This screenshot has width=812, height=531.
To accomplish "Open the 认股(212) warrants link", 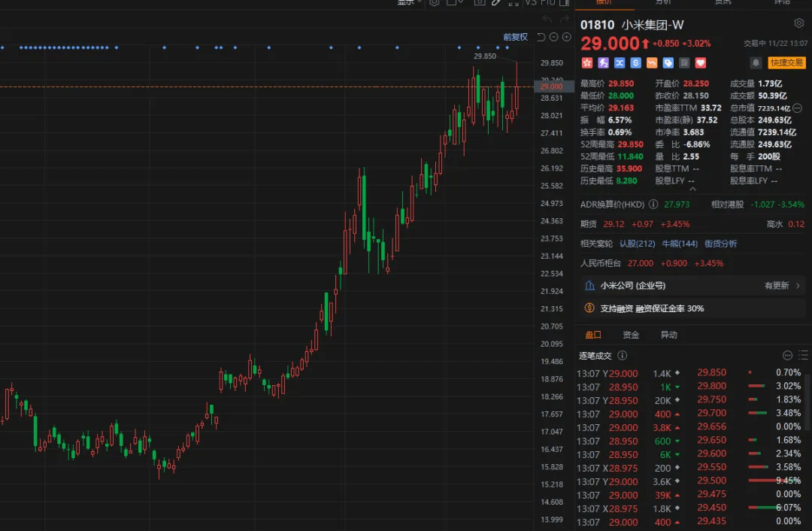I will click(x=638, y=244).
